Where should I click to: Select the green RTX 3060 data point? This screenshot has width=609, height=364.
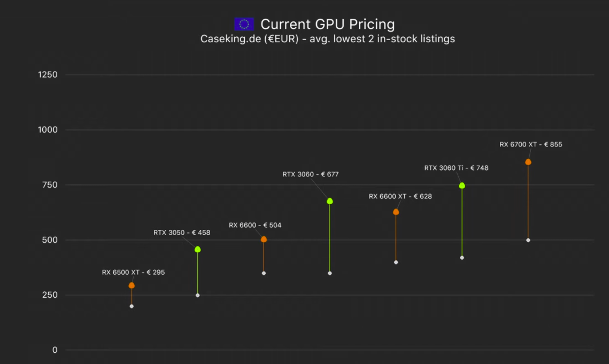coord(330,201)
